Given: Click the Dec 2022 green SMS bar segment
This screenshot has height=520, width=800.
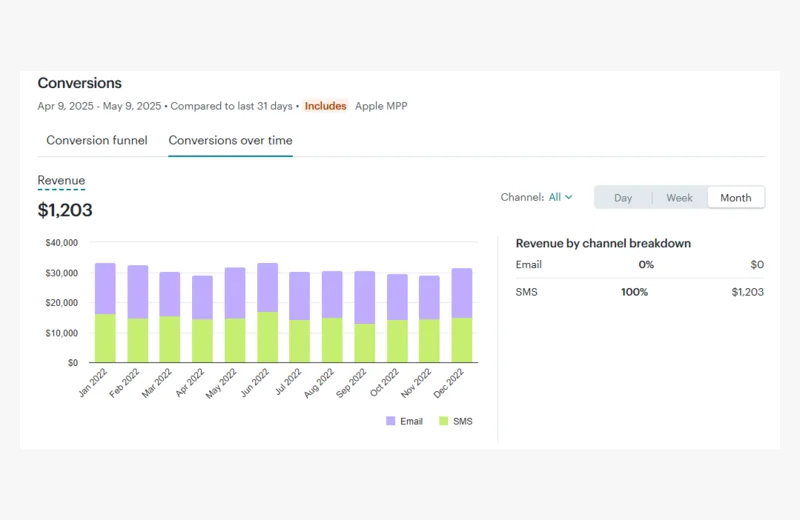Looking at the screenshot, I should pyautogui.click(x=462, y=340).
